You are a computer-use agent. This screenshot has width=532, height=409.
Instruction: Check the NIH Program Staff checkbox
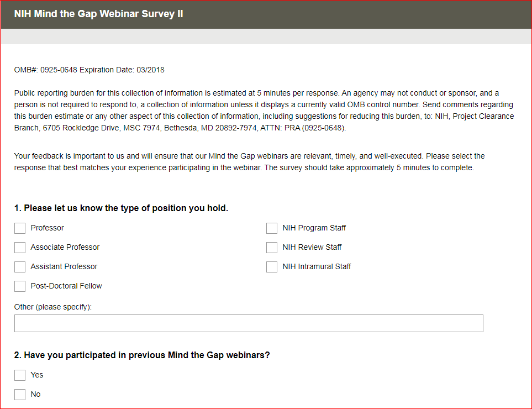272,228
